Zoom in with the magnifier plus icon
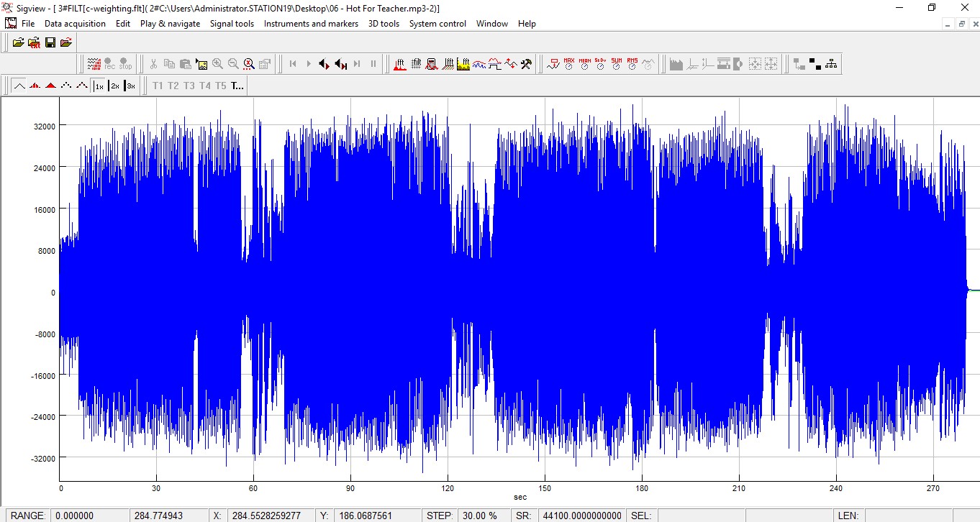This screenshot has width=980, height=522. click(x=217, y=64)
